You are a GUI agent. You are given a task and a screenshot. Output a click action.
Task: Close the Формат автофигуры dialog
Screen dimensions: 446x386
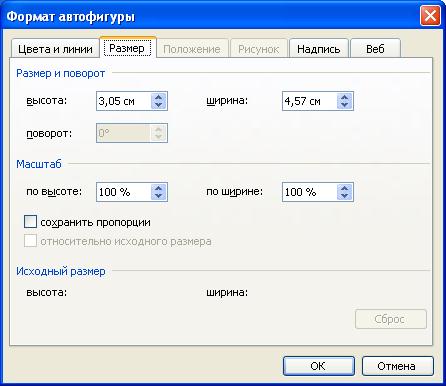(x=430, y=16)
